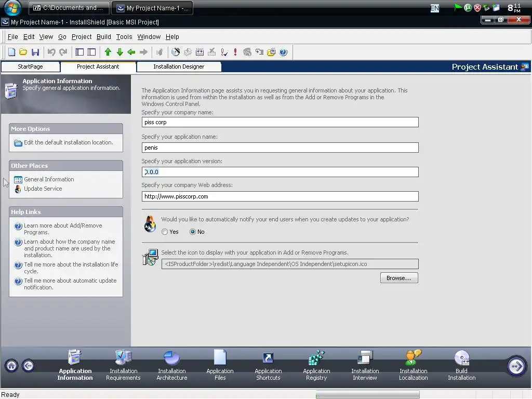Open Application Registry step
Viewport: 532px width, 399px height.
tap(316, 365)
